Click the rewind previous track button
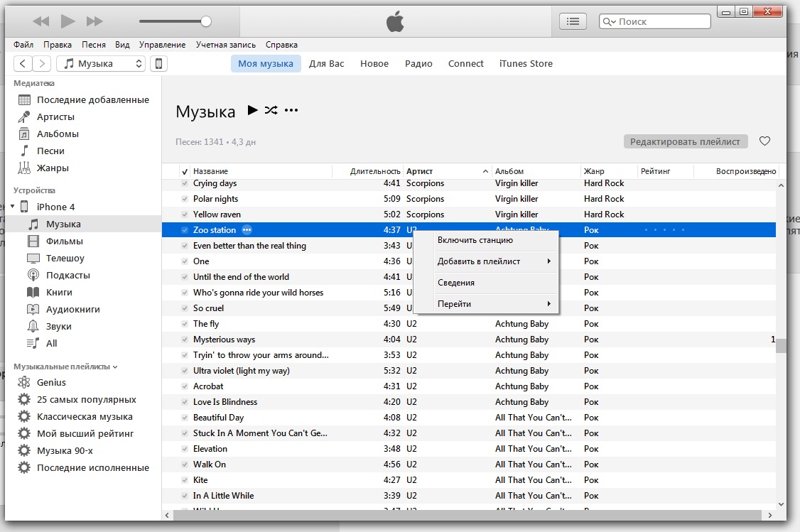800x532 pixels. pyautogui.click(x=40, y=21)
